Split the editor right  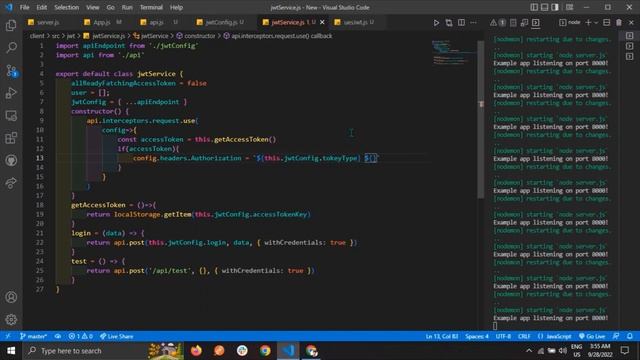coord(461,22)
